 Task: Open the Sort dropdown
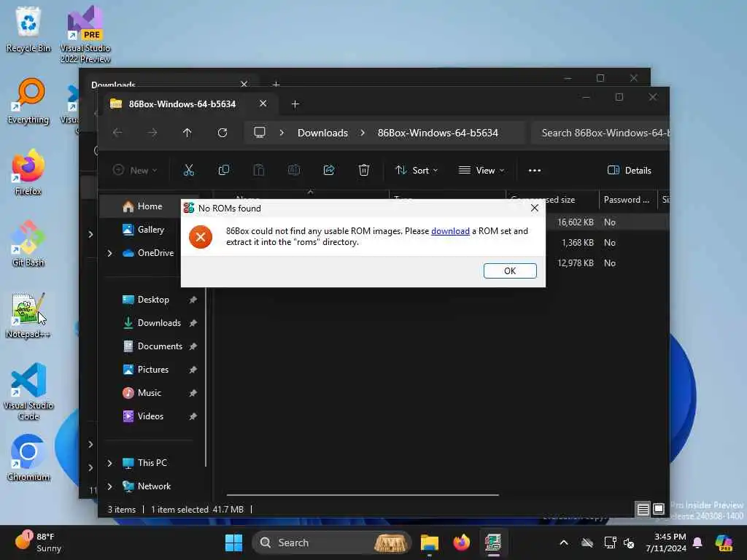pyautogui.click(x=417, y=170)
